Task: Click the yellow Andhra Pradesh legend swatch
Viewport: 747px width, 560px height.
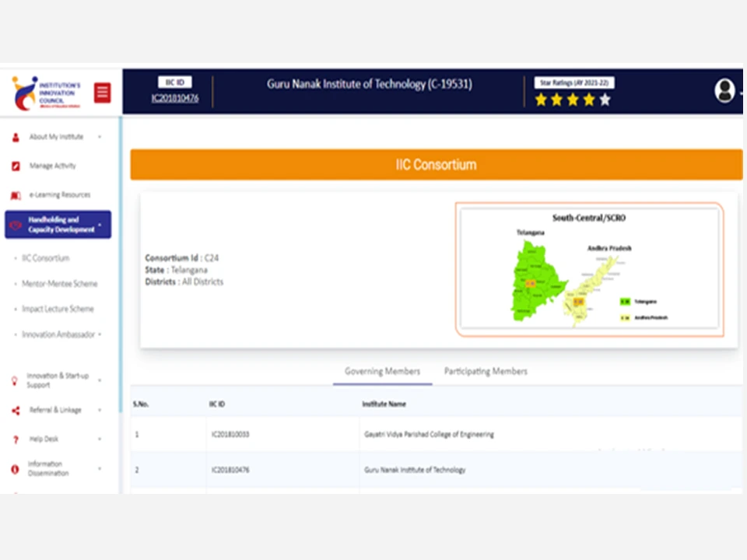Action: coord(625,317)
